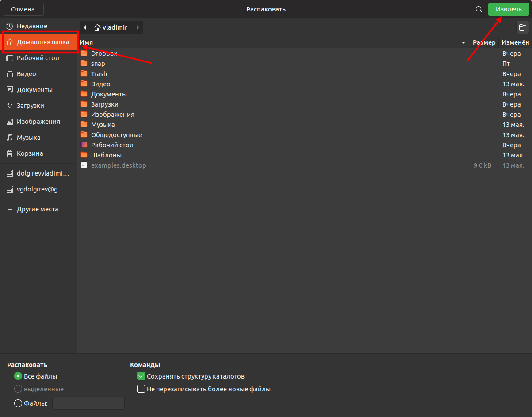Open Документы in the sidebar
Viewport: 532px width, 417px height.
(x=38, y=90)
